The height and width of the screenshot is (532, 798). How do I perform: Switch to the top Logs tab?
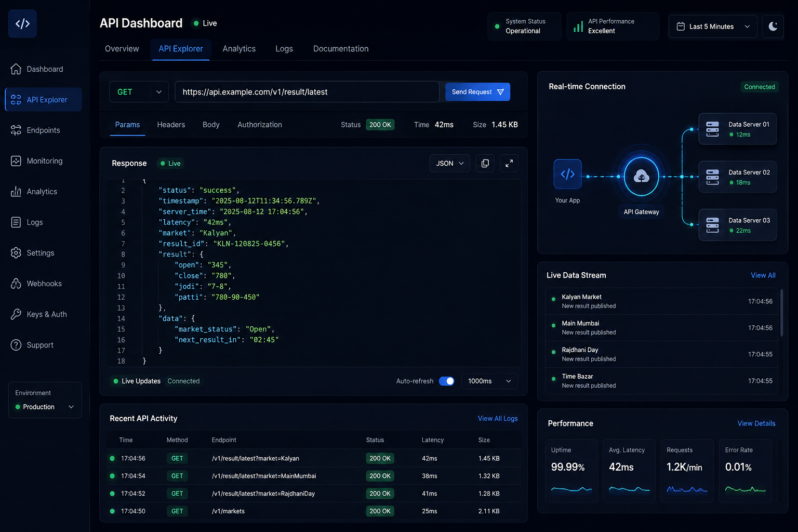[284, 49]
